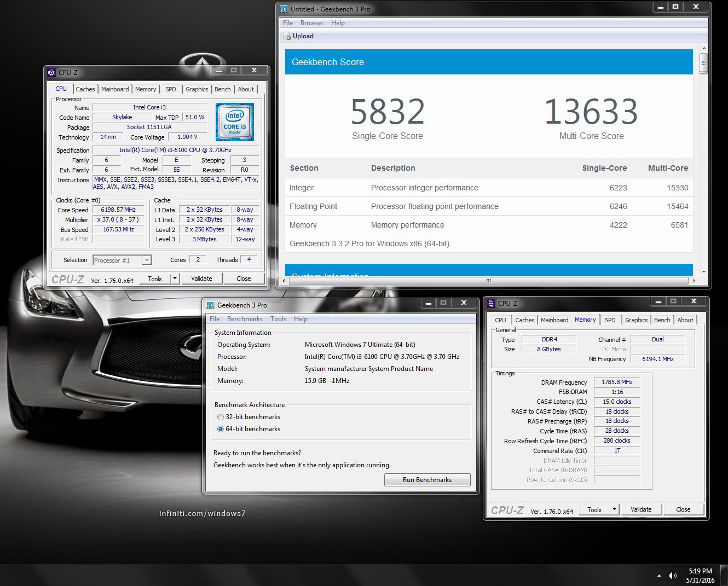This screenshot has width=728, height=586.
Task: Click Tools button in CPU tab window
Action: (x=155, y=279)
